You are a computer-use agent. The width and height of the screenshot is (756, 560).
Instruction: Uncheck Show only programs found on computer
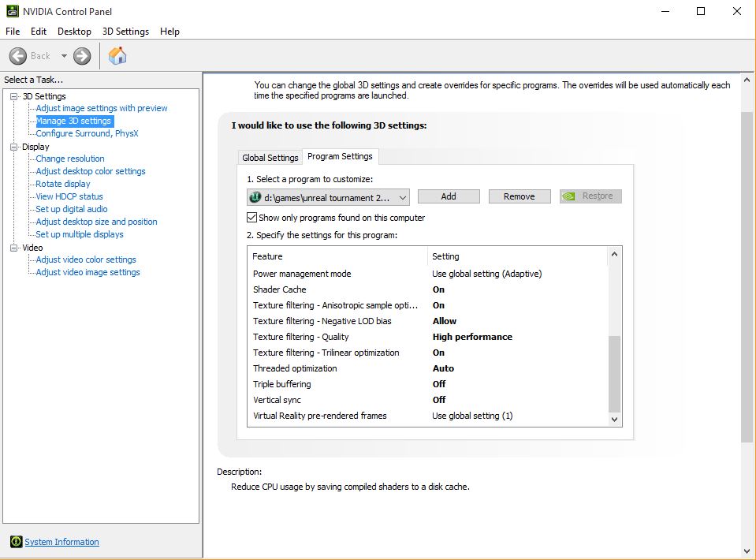[252, 218]
